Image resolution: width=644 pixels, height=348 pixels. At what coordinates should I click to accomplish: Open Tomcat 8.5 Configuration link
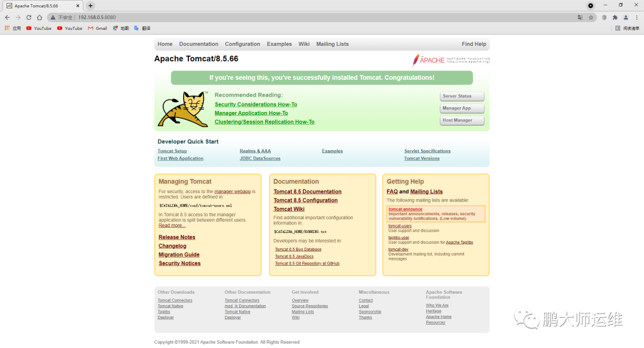pos(305,200)
